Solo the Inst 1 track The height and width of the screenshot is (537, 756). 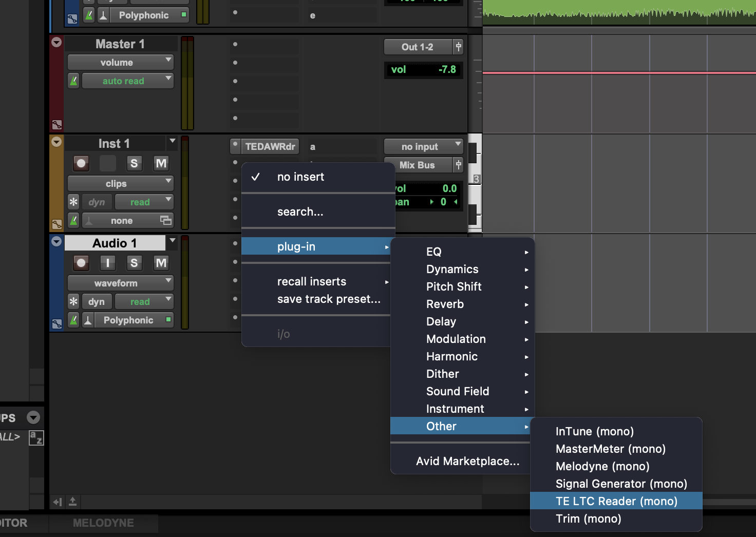pyautogui.click(x=134, y=163)
